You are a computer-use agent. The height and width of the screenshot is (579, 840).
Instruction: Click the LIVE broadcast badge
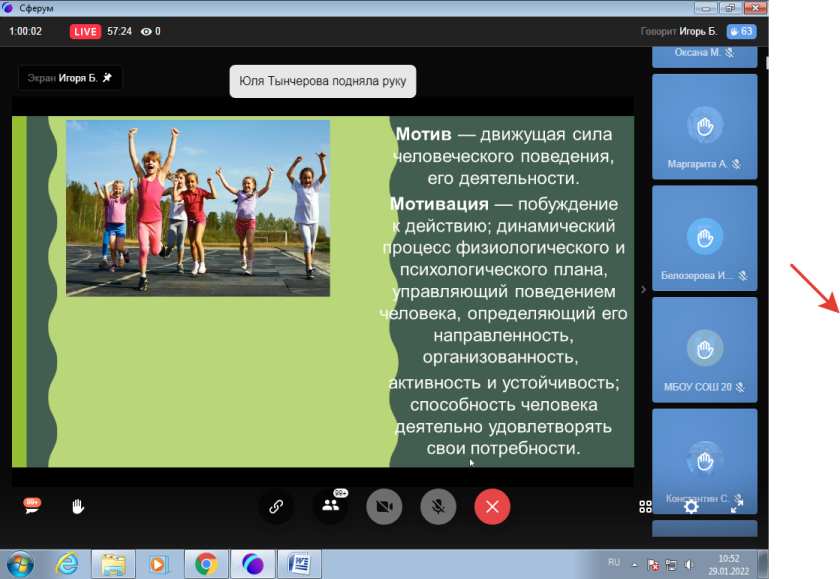pyautogui.click(x=85, y=32)
